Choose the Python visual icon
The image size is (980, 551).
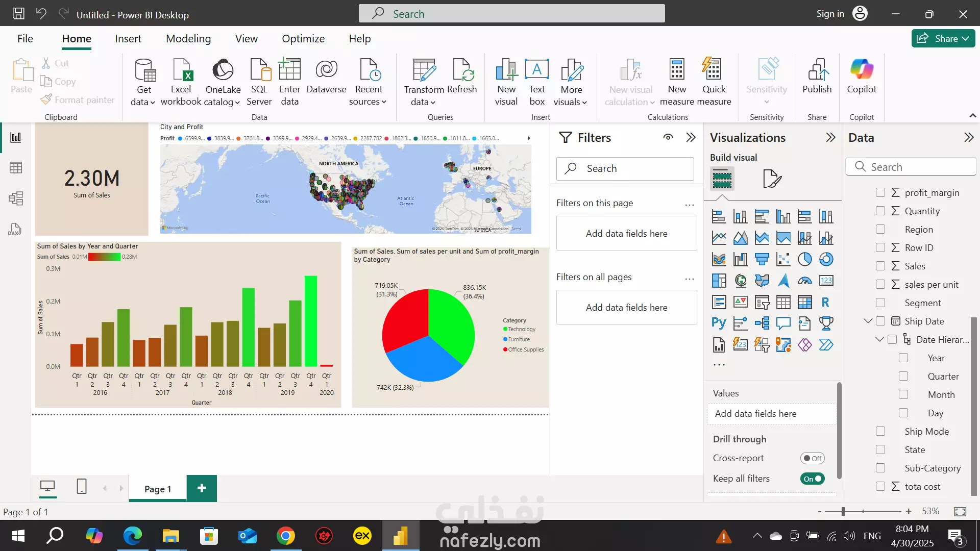click(x=719, y=323)
